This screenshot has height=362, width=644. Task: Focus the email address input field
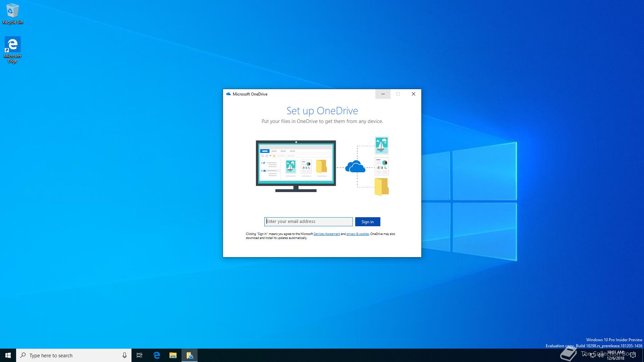(x=308, y=222)
